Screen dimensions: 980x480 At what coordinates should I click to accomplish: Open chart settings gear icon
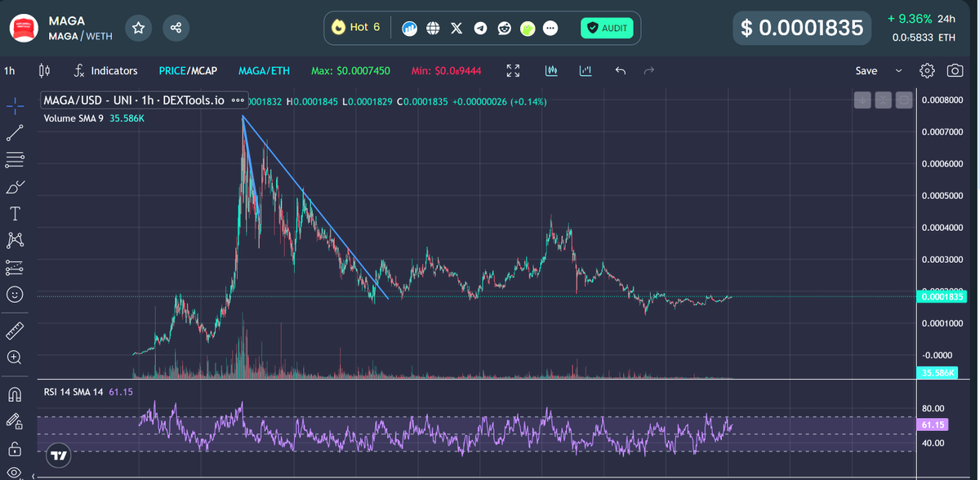click(x=927, y=71)
